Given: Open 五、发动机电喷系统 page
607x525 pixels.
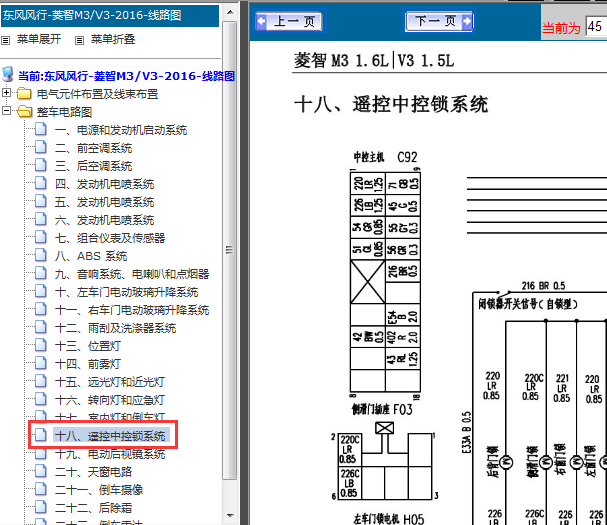Looking at the screenshot, I should click(x=104, y=202).
